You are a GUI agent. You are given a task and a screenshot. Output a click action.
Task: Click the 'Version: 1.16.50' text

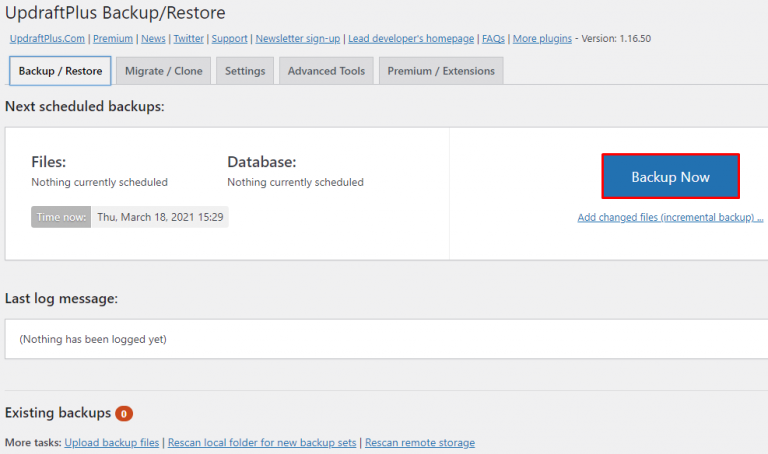tap(616, 39)
